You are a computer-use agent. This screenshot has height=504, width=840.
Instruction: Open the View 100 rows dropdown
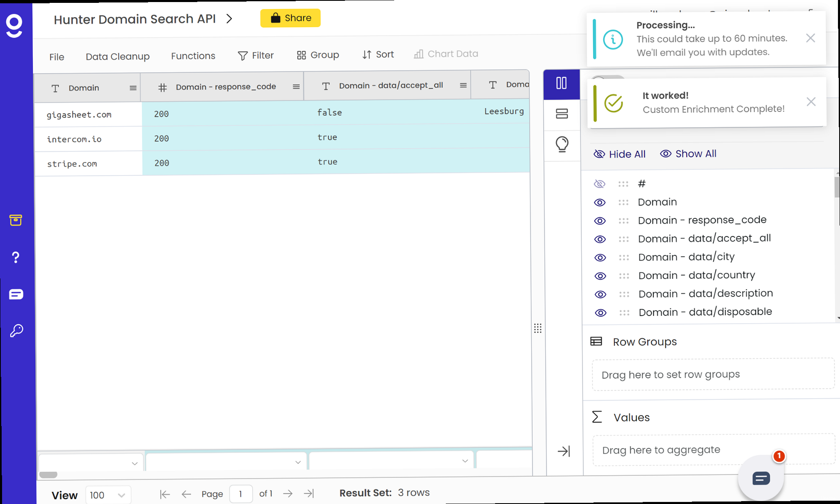click(x=108, y=495)
